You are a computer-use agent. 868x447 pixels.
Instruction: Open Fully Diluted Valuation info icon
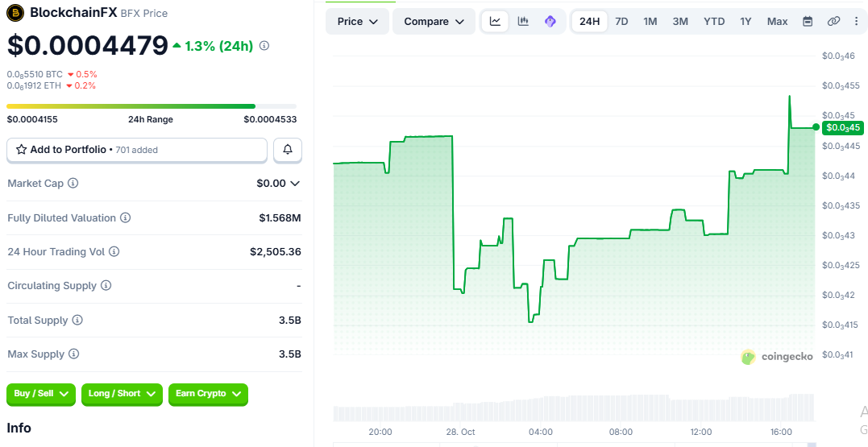[126, 218]
